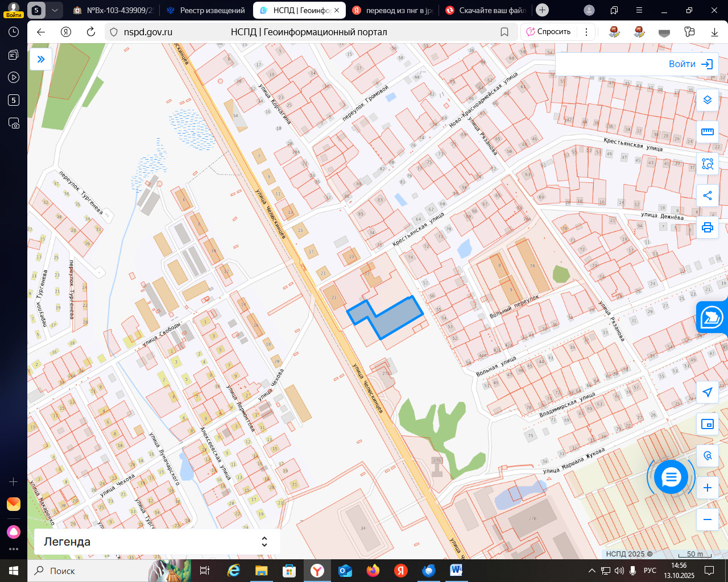
Task: Open the location search tool above zoom-in
Action: 708,456
